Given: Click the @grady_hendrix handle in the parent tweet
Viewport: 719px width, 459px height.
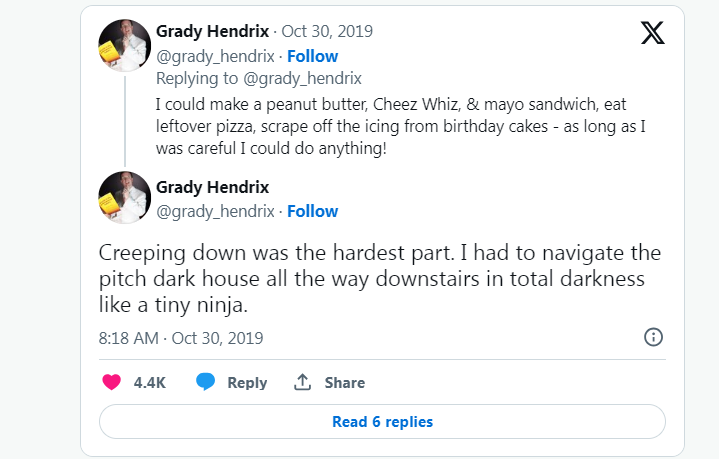Looking at the screenshot, I should click(x=215, y=56).
